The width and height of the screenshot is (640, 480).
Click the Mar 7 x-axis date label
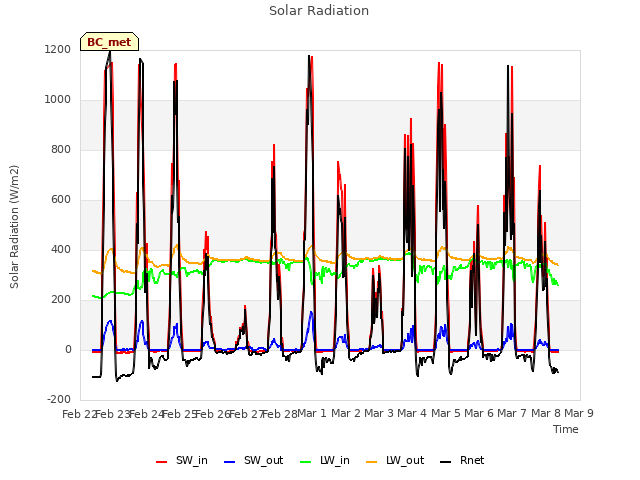512,413
